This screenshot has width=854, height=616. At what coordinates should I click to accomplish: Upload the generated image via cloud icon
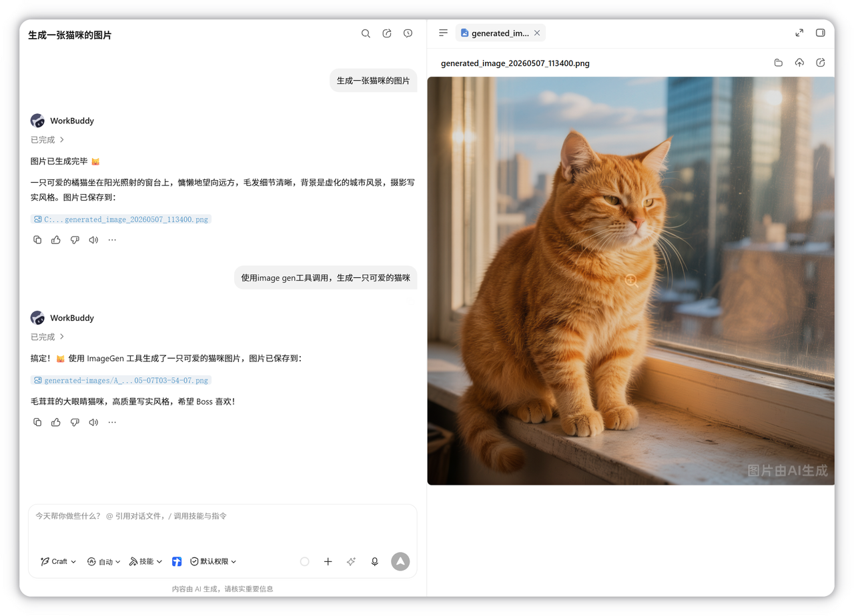799,63
